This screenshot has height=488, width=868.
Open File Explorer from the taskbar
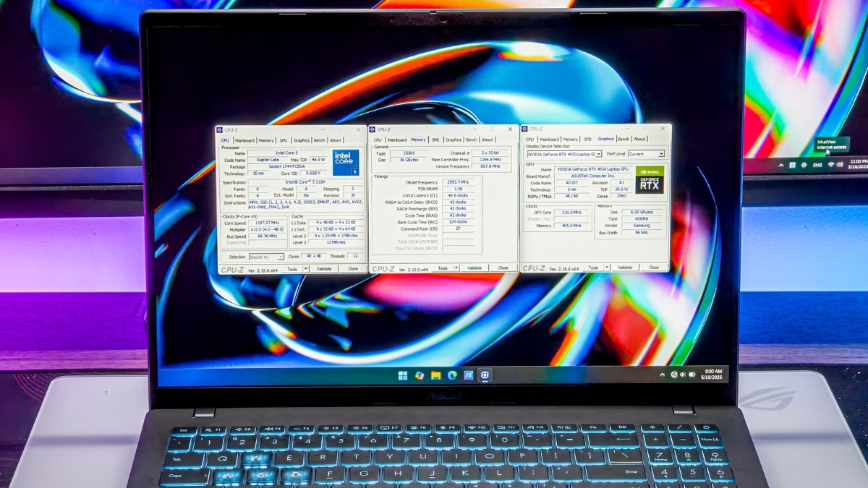[x=435, y=375]
